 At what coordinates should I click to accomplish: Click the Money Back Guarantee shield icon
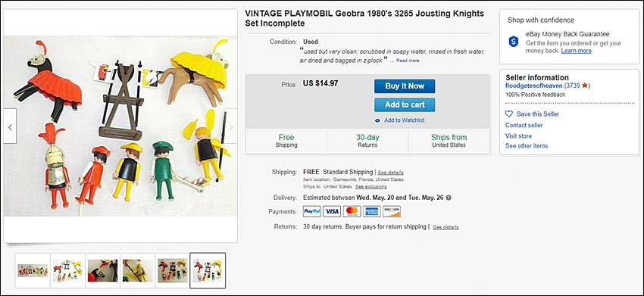point(514,42)
